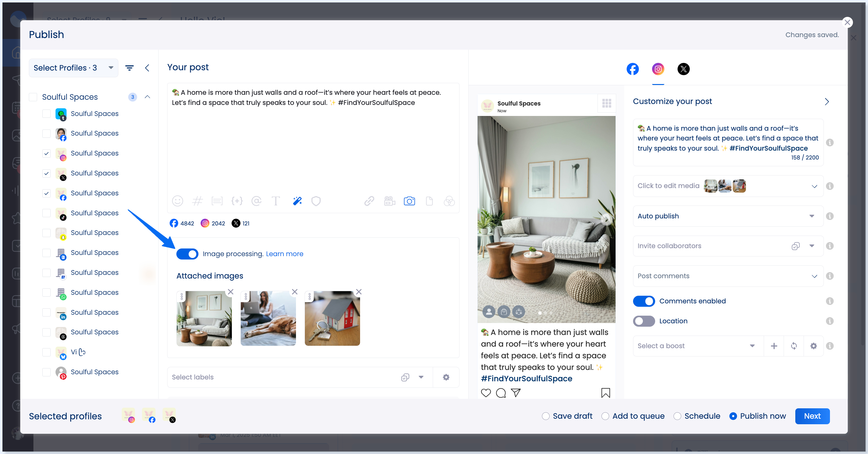The image size is (868, 454).
Task: Open the Invite collaborators dropdown
Action: (811, 246)
